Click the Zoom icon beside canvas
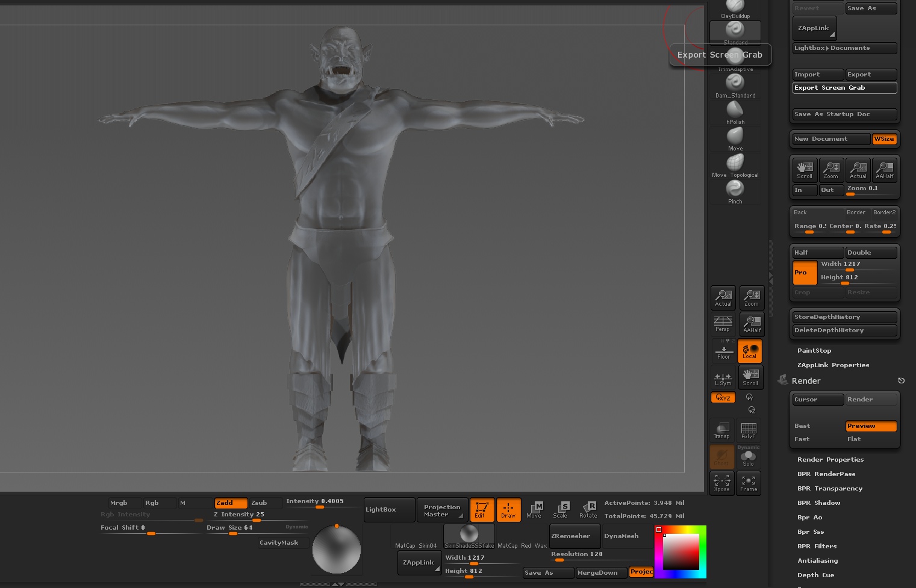Screen dimensions: 916x588 [x=752, y=297]
